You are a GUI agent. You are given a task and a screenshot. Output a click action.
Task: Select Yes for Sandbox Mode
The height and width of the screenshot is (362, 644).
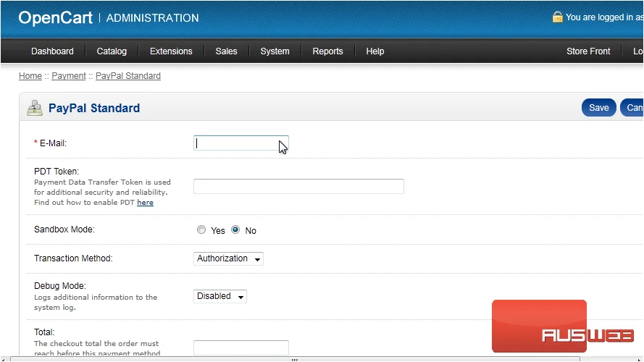tap(201, 230)
